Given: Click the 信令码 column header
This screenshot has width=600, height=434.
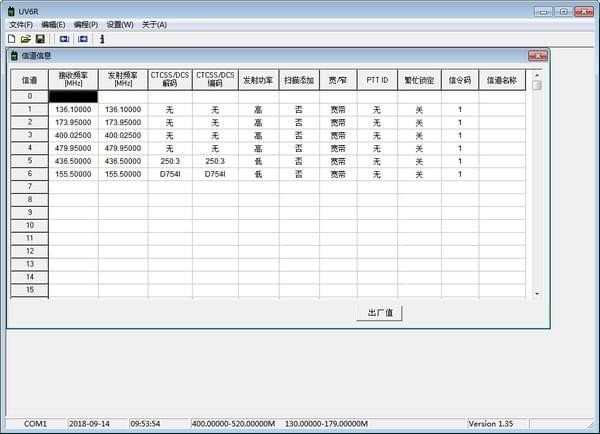Looking at the screenshot, I should click(460, 80).
